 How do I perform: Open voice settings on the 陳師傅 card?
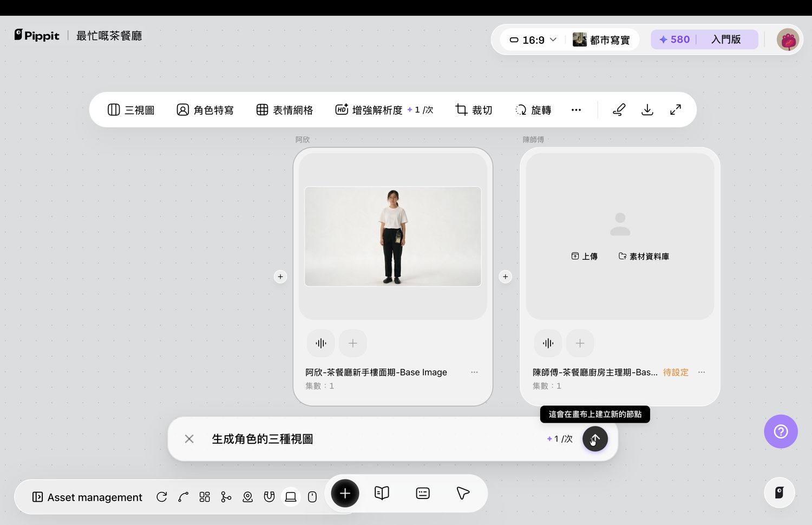tap(548, 343)
